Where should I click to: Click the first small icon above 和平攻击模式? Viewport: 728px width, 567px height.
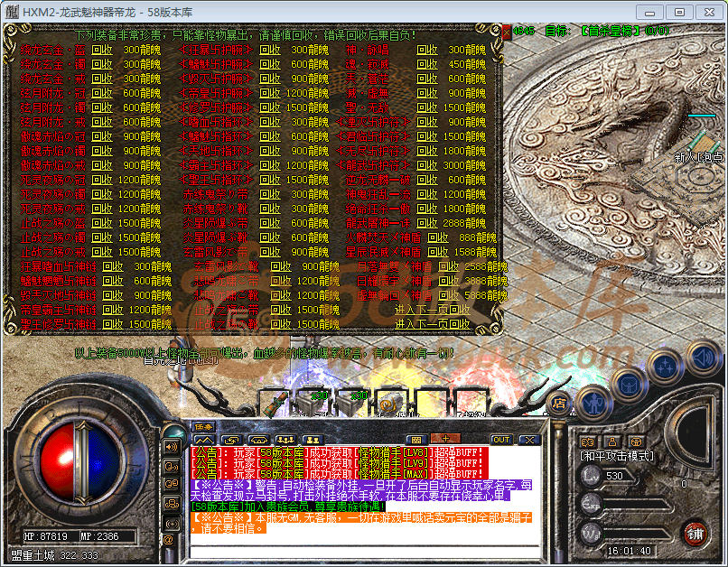coord(588,442)
